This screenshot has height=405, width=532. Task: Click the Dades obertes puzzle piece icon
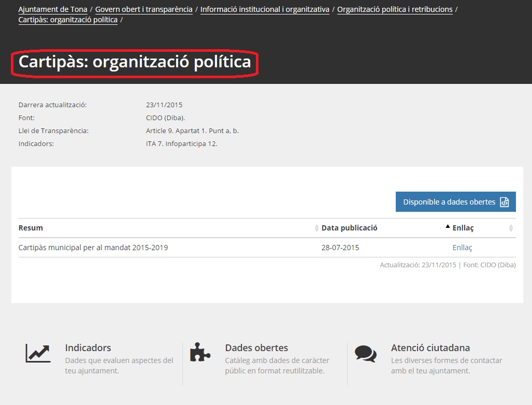[x=200, y=352]
